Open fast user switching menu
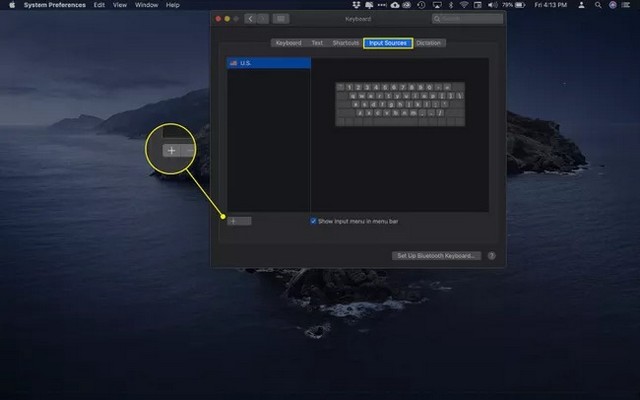This screenshot has width=640, height=400. click(x=581, y=5)
